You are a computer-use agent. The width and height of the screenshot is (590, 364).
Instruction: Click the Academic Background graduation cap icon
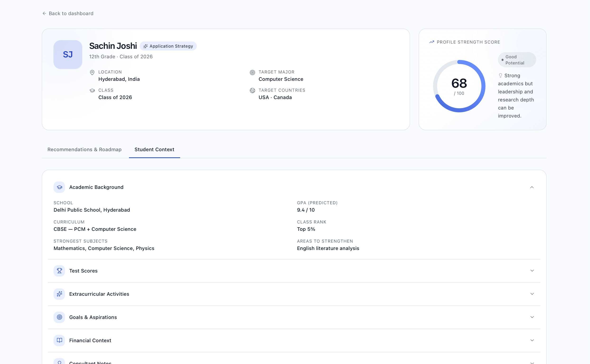pos(59,187)
